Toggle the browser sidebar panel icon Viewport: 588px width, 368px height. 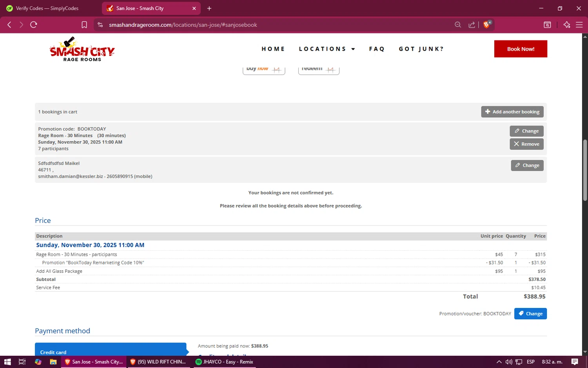point(548,25)
